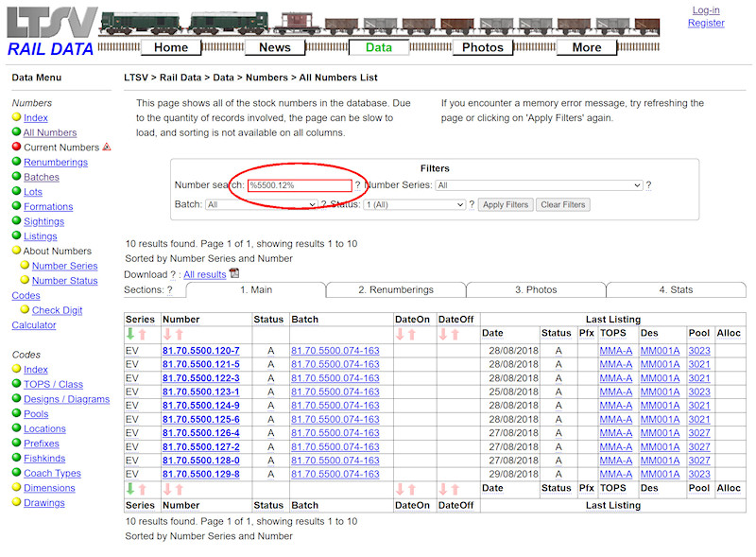Open the News page in top navigation
The image size is (756, 557).
[x=274, y=47]
